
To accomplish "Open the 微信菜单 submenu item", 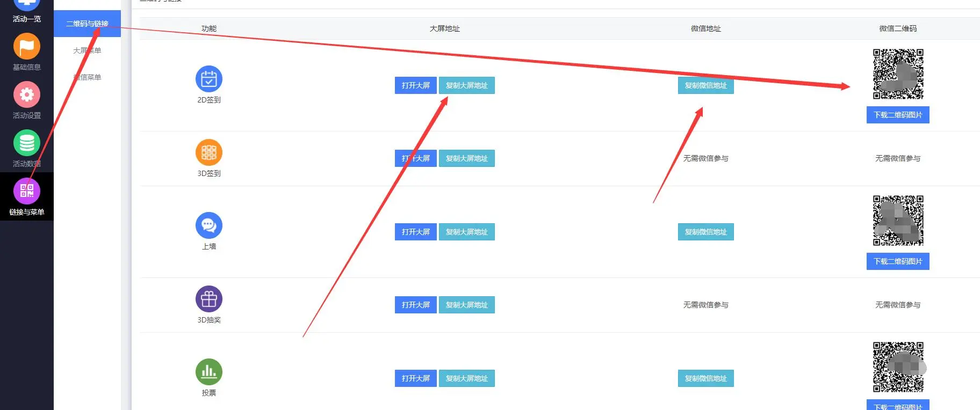I will tap(87, 77).
